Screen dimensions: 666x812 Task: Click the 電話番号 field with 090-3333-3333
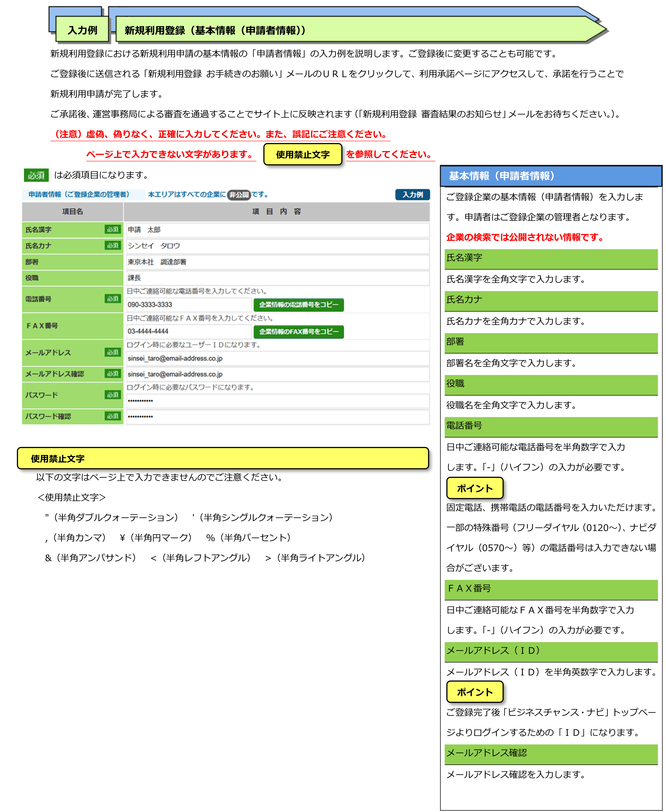point(189,305)
